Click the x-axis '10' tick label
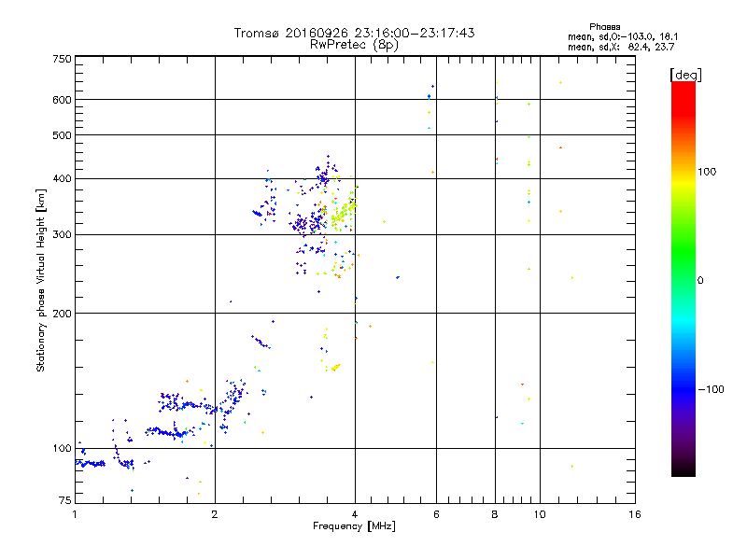This screenshot has width=747, height=560. point(540,514)
